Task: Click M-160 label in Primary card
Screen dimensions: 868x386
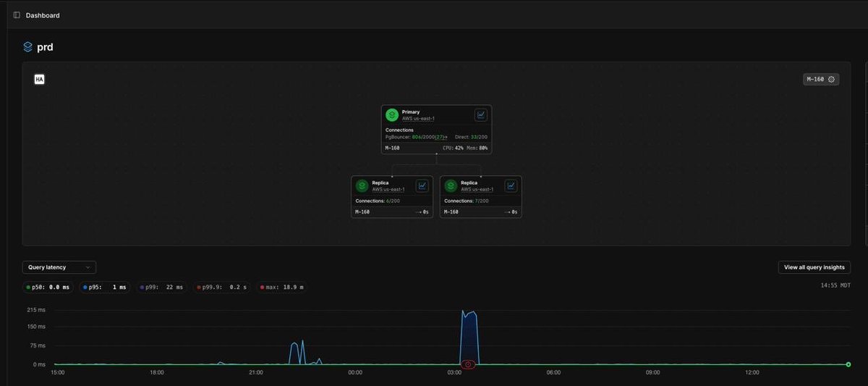Action: coord(392,148)
